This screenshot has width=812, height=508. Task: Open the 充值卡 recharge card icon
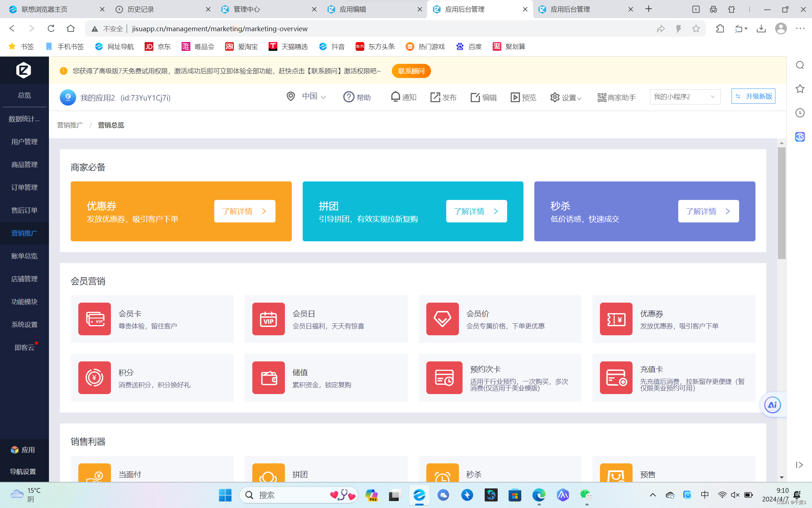point(616,378)
